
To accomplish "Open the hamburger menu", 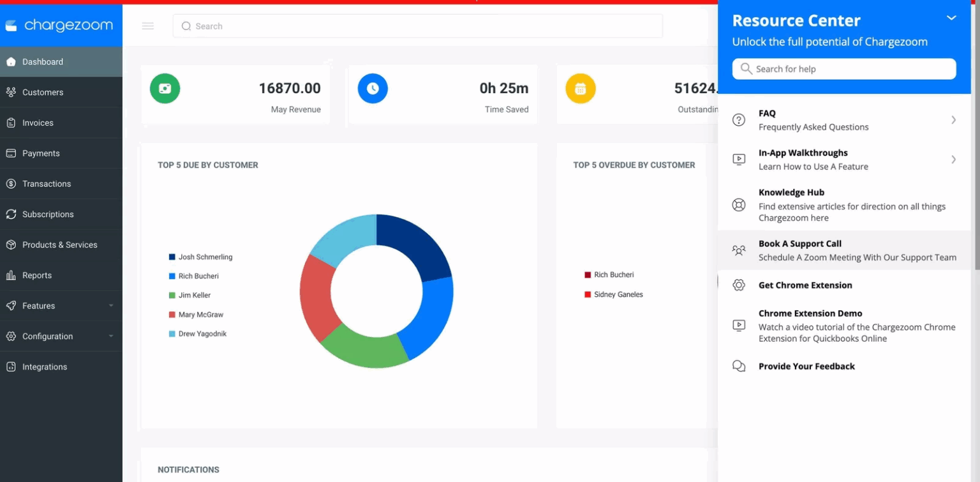I will click(148, 26).
